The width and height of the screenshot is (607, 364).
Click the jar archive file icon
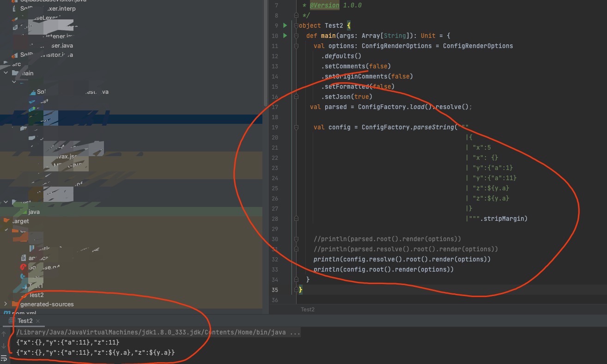tap(32, 249)
